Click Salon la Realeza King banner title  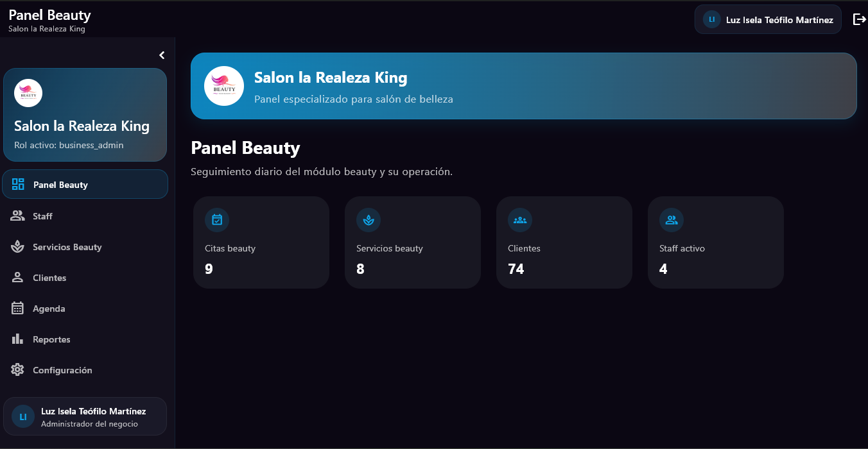[331, 78]
